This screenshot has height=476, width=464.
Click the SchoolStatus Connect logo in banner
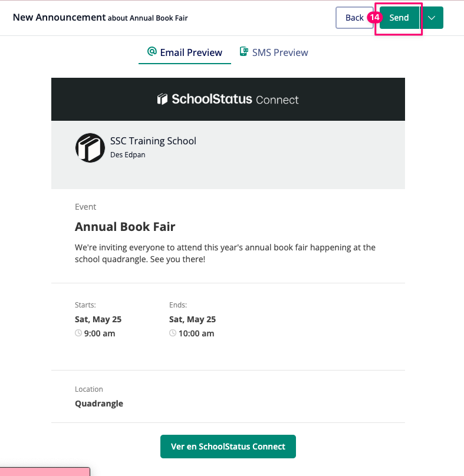(228, 100)
